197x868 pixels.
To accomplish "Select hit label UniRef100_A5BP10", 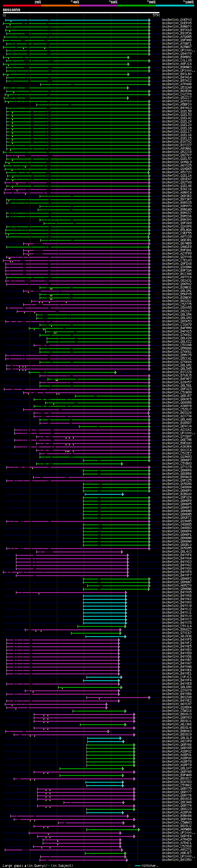I will 177,104.
